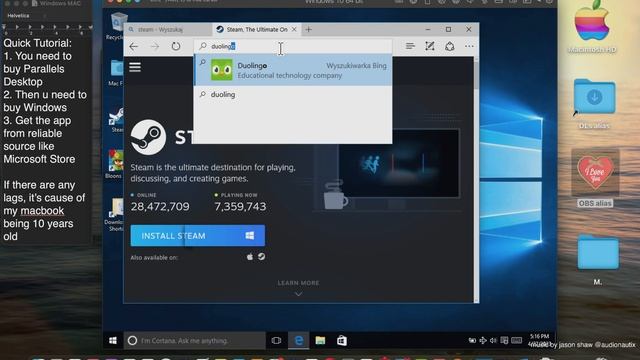Select the 'M.' folder on Mac desktop
The width and height of the screenshot is (640, 360).
coord(598,260)
